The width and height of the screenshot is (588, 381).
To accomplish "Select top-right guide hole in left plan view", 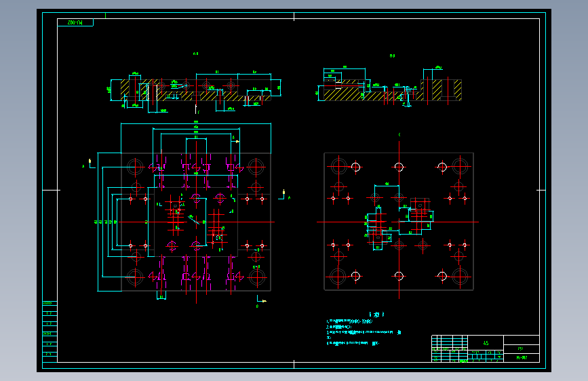I will pos(256,167).
